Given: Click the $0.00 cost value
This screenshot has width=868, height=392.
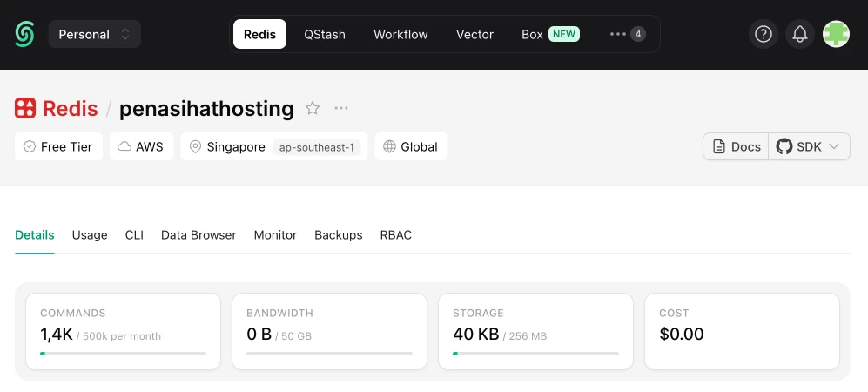Looking at the screenshot, I should click(x=682, y=335).
